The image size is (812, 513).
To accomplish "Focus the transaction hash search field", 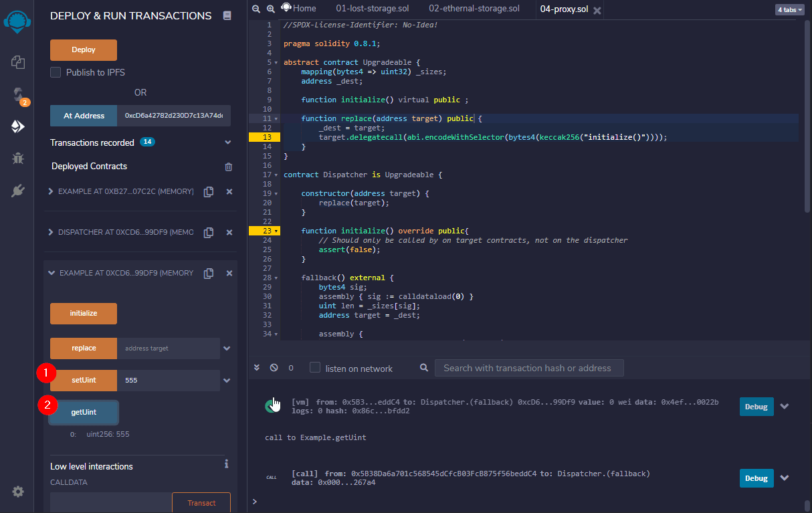I will tap(529, 368).
